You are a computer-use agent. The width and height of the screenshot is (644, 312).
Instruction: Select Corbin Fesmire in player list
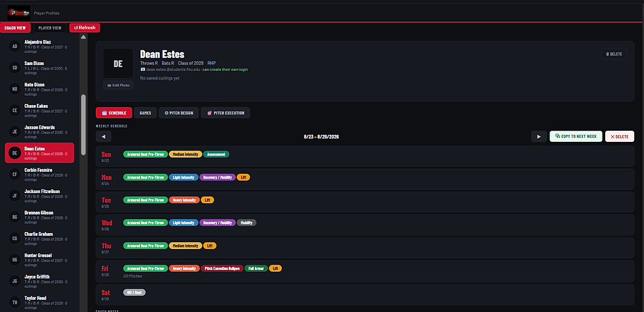[39, 174]
